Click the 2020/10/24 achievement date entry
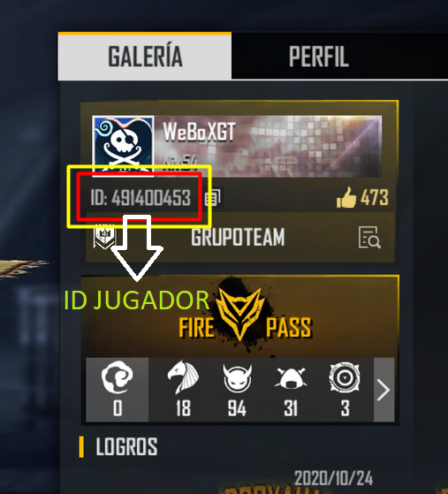Viewport: 448px width, 494px height. pos(334,478)
